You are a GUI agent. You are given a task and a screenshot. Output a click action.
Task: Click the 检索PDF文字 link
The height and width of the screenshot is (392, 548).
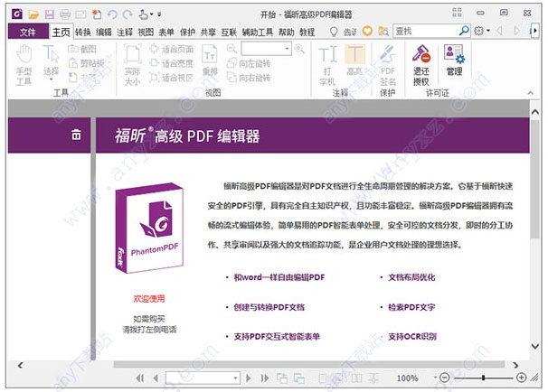(x=411, y=307)
